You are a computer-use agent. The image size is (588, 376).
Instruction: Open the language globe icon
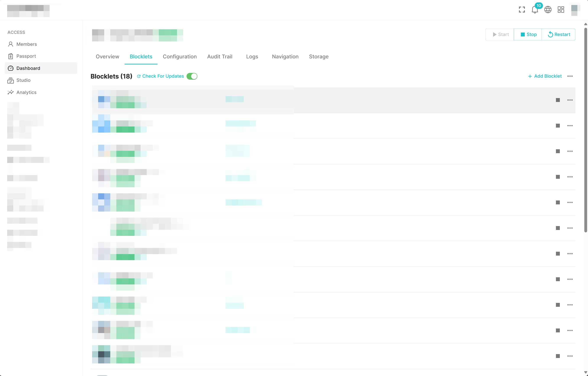548,10
